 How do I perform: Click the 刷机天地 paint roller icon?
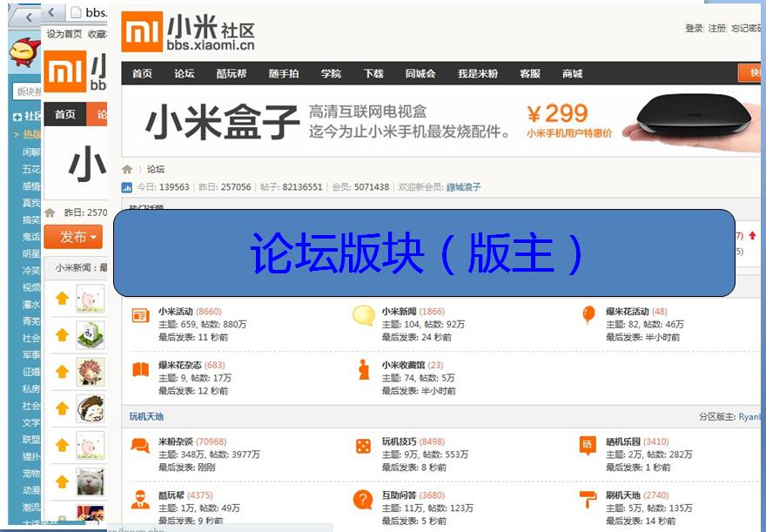click(588, 499)
